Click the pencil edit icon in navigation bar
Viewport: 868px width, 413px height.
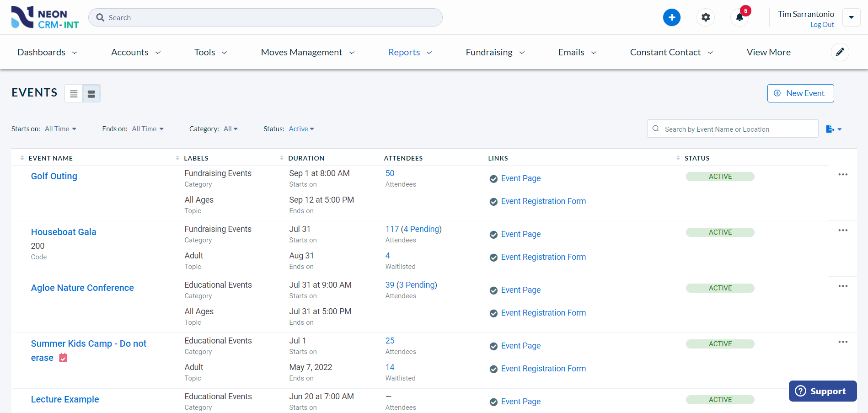(x=840, y=52)
